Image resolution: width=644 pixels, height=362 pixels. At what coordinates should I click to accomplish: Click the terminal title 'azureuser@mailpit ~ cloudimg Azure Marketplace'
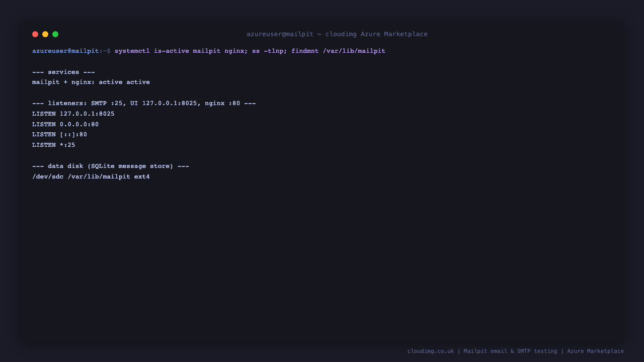click(337, 34)
